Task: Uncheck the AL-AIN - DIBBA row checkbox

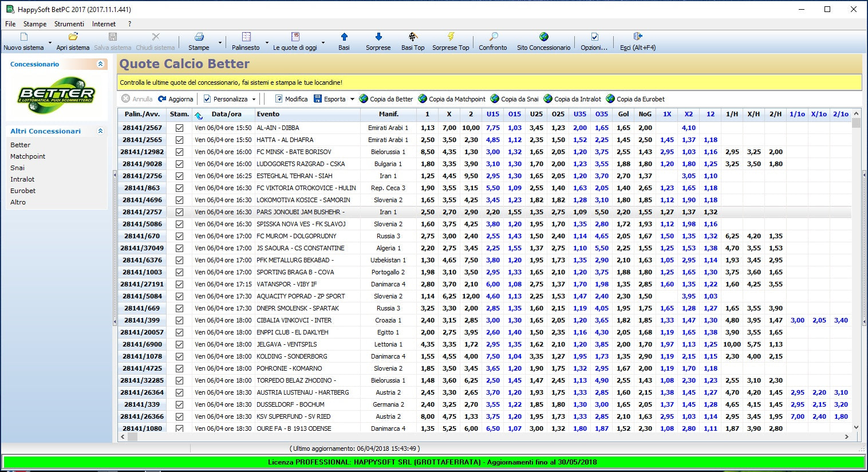Action: [x=179, y=128]
